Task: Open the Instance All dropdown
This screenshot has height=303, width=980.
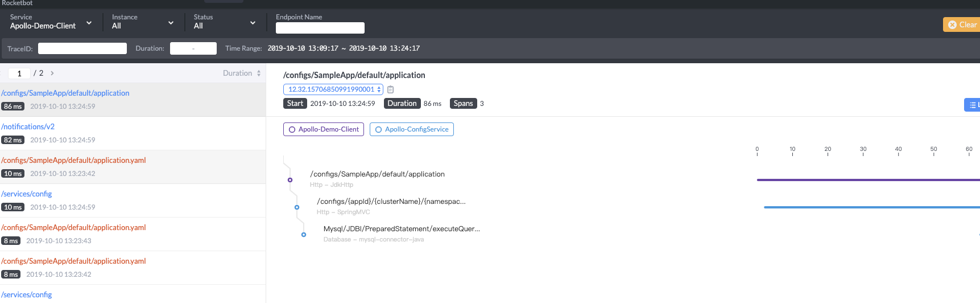Action: (143, 22)
